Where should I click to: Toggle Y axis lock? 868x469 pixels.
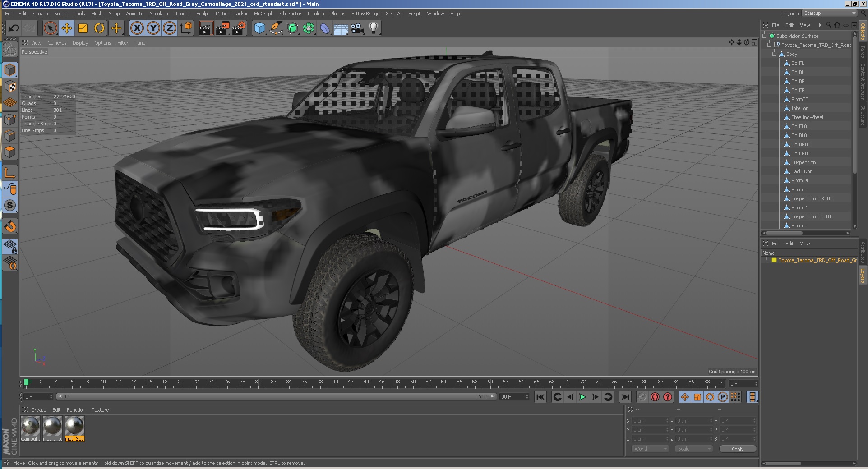153,28
